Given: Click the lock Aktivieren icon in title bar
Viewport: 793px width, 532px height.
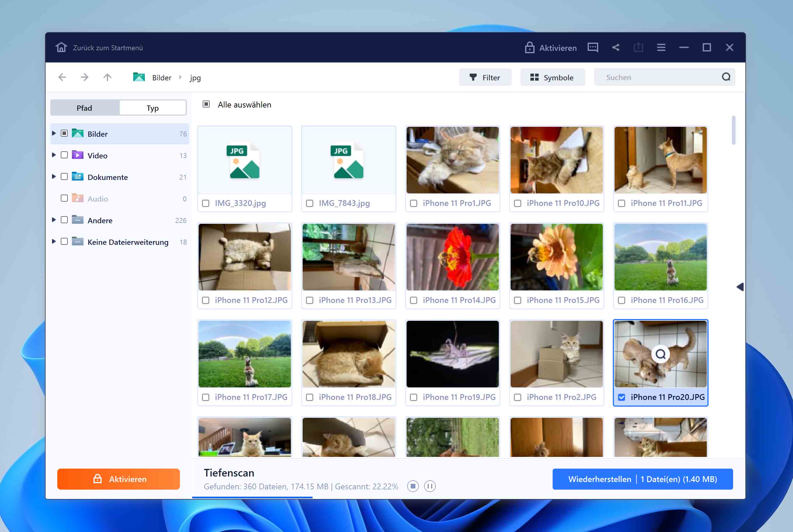Looking at the screenshot, I should 530,48.
